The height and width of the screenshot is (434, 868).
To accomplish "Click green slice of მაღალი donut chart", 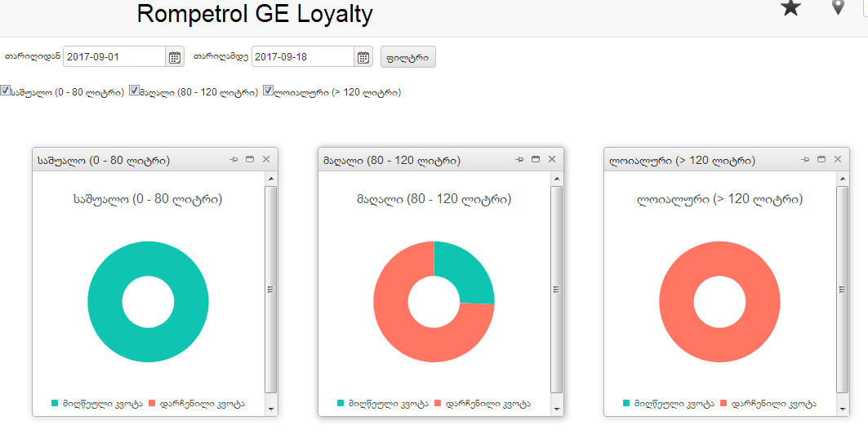I will 465,273.
